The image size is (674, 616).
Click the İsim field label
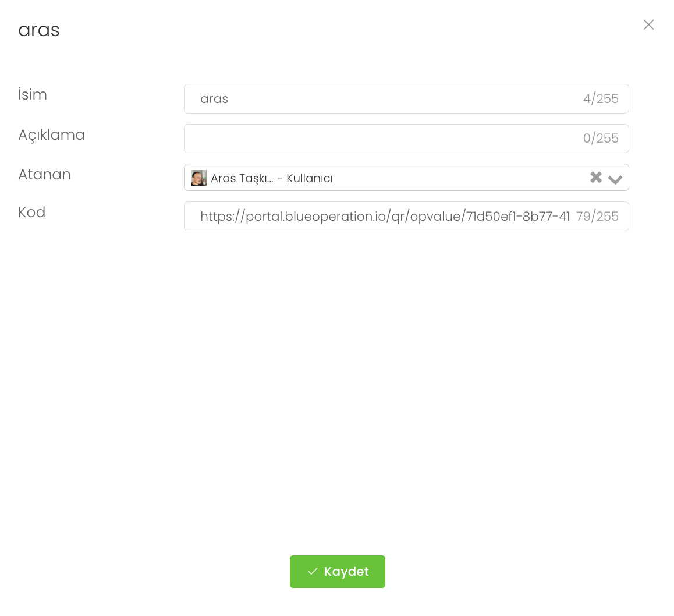coord(33,94)
